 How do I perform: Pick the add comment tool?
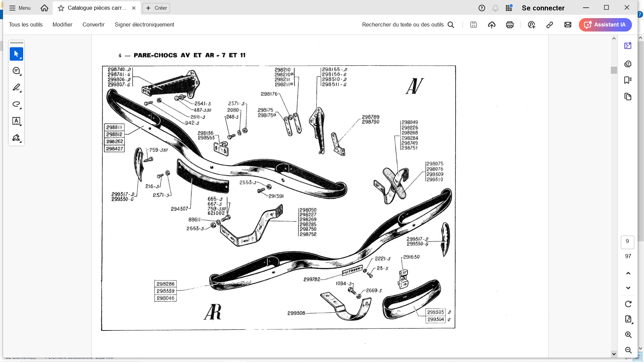tap(16, 71)
